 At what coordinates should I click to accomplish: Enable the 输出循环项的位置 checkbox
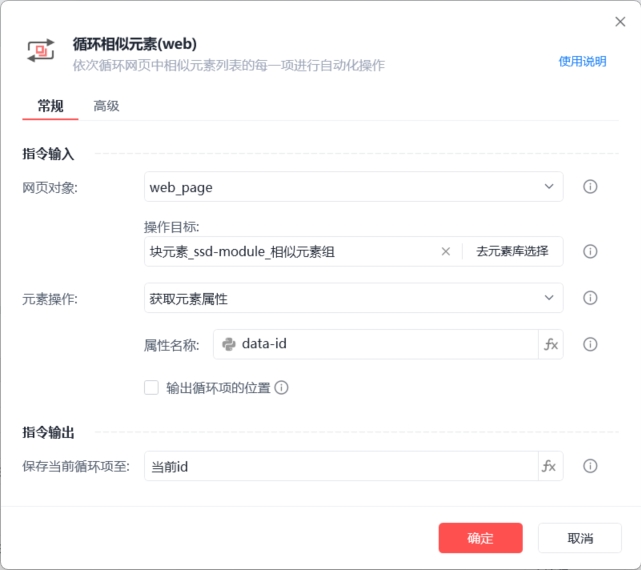coord(151,387)
